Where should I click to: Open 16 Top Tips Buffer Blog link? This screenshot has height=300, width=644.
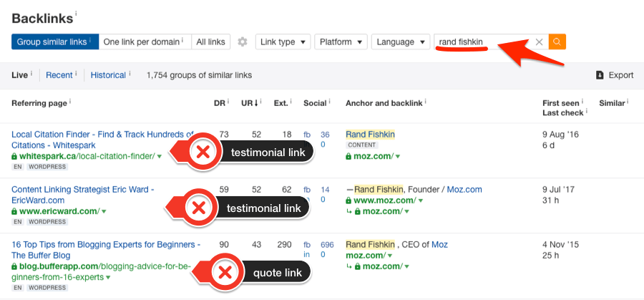pyautogui.click(x=106, y=250)
